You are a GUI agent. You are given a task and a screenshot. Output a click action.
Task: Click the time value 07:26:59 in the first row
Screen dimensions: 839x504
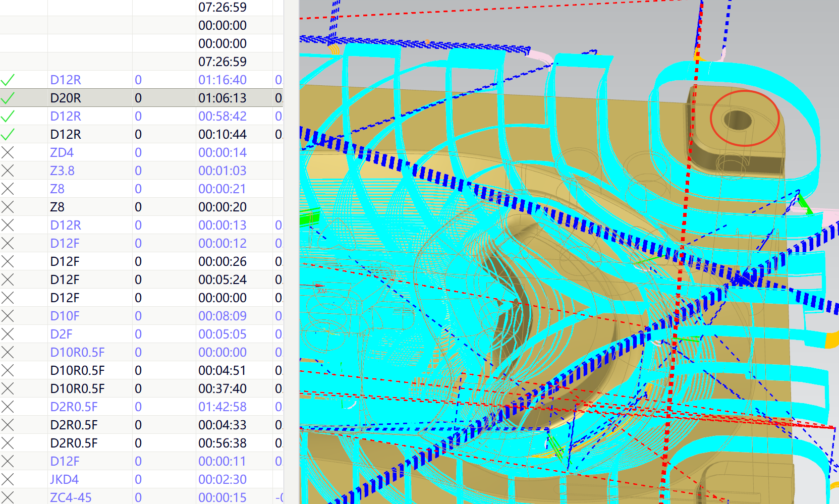tap(222, 7)
